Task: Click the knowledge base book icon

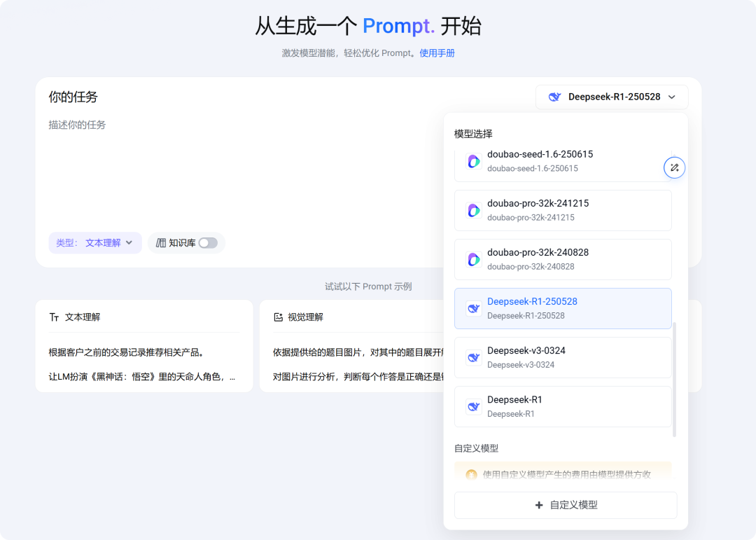Action: 160,243
